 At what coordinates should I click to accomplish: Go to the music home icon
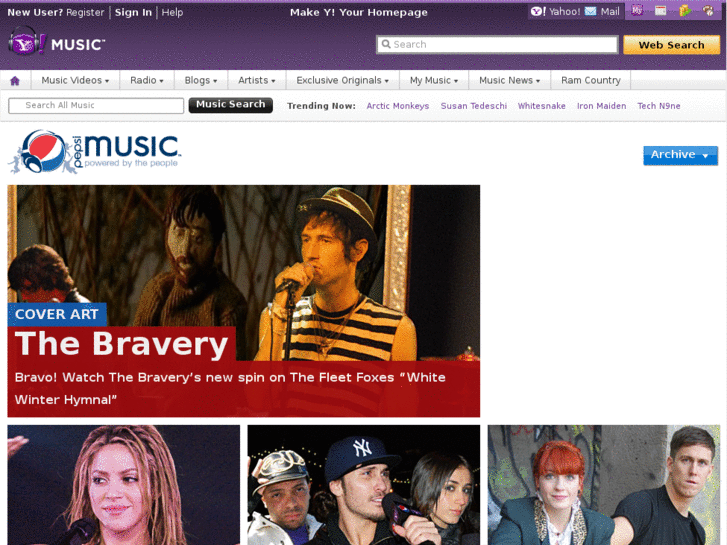click(x=15, y=81)
